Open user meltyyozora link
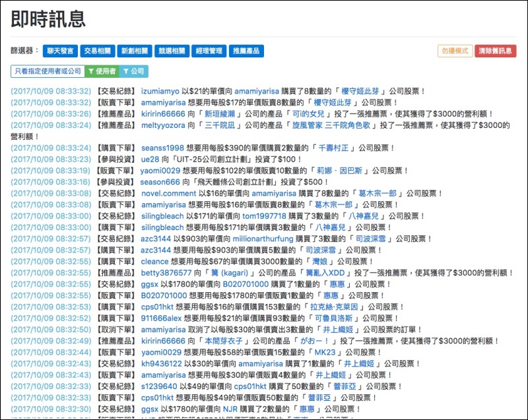This screenshot has height=420, width=528. coord(163,125)
